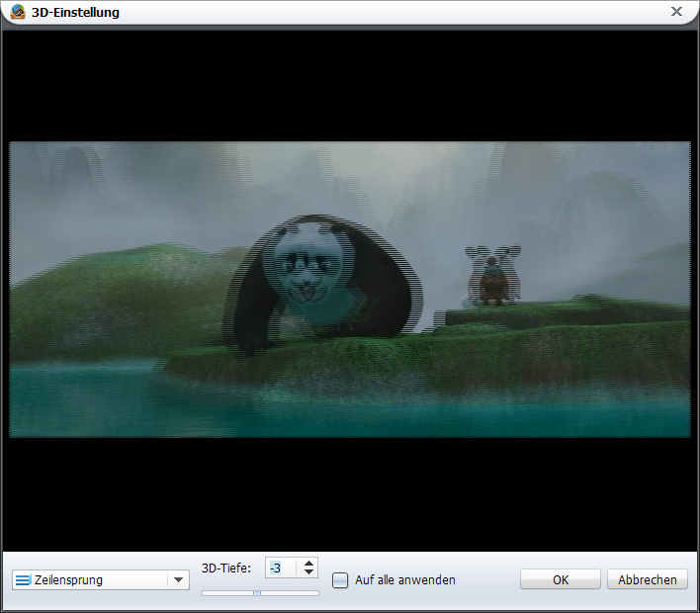
Task: Click slider track left of the thumb
Action: (x=226, y=593)
